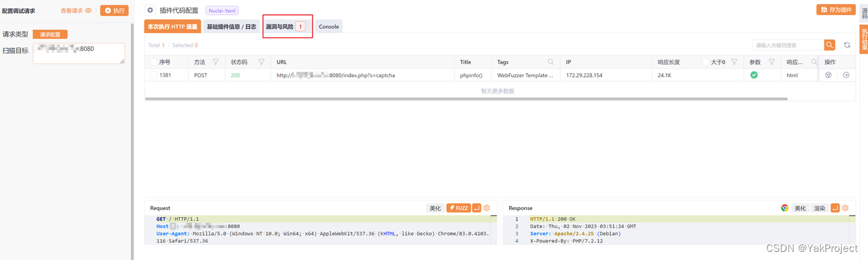Click the table horizontal scrollbar
This screenshot has height=260, width=868.
tap(467, 99)
